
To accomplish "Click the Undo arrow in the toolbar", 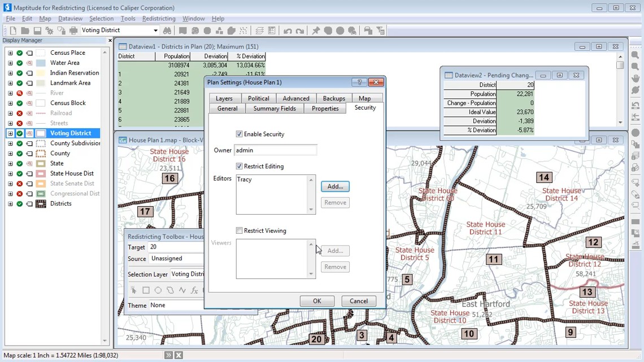I will (288, 30).
